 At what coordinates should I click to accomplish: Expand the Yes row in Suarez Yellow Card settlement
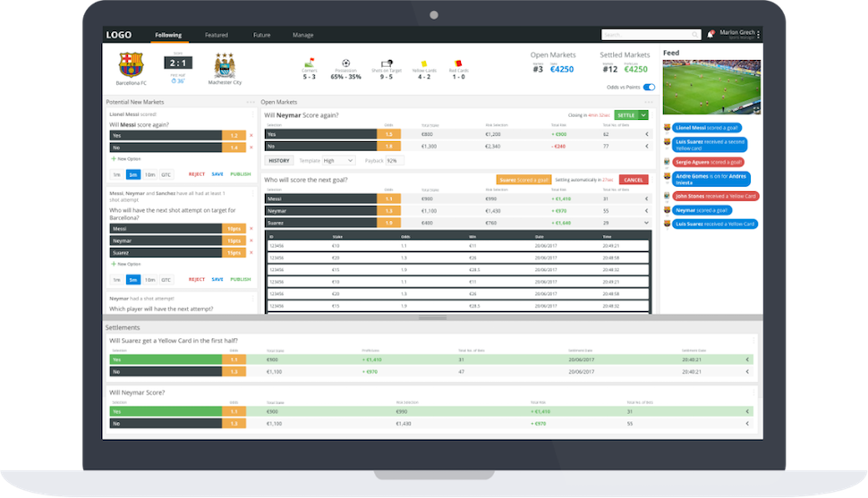747,359
